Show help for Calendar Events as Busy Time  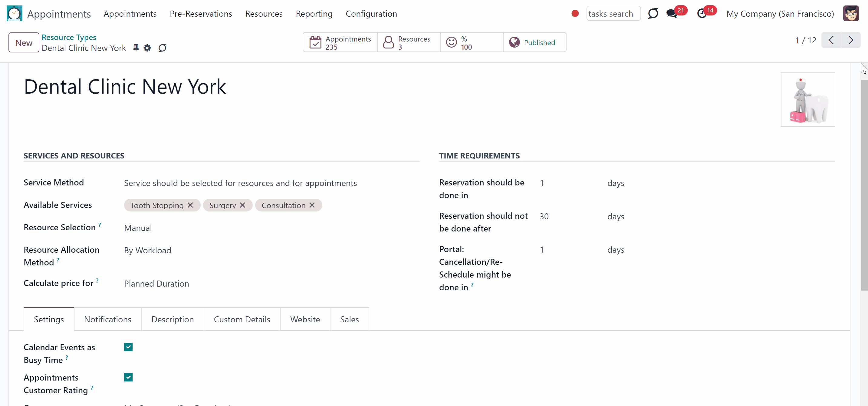click(67, 358)
